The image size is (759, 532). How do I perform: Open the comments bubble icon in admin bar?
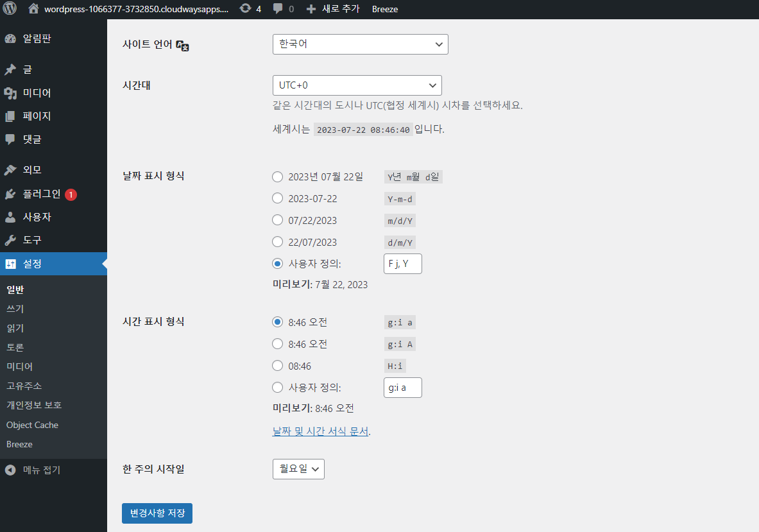[x=278, y=9]
